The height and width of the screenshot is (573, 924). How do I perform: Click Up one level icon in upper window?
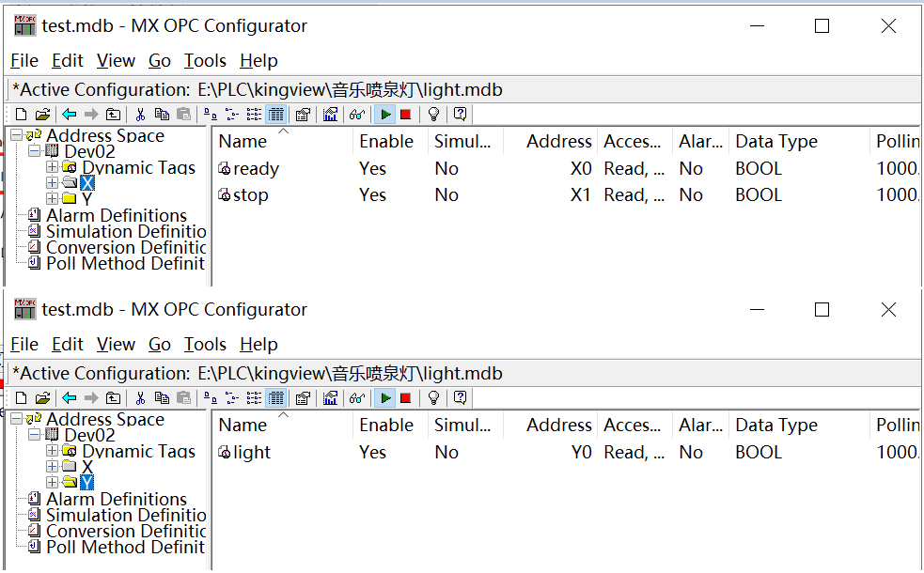click(x=113, y=115)
